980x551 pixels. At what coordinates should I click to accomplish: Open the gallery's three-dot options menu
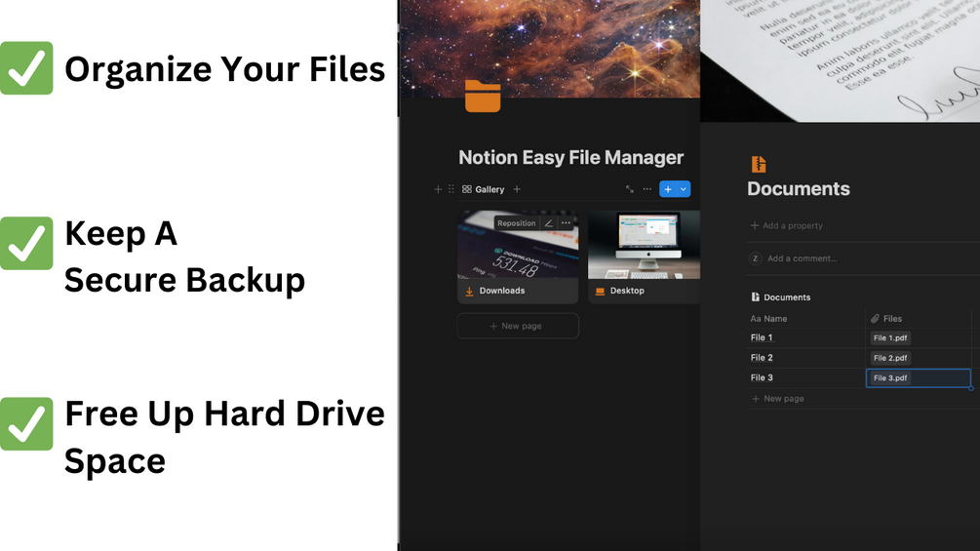click(x=647, y=189)
